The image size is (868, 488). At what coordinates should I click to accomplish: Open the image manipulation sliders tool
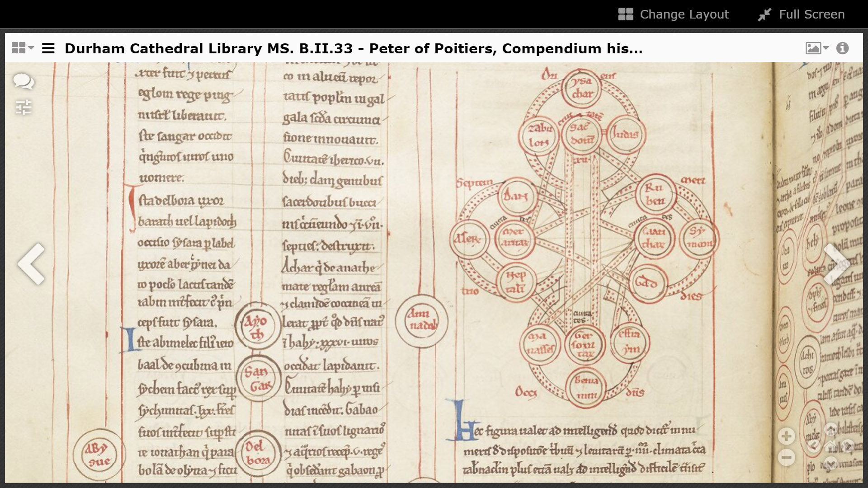coord(24,108)
